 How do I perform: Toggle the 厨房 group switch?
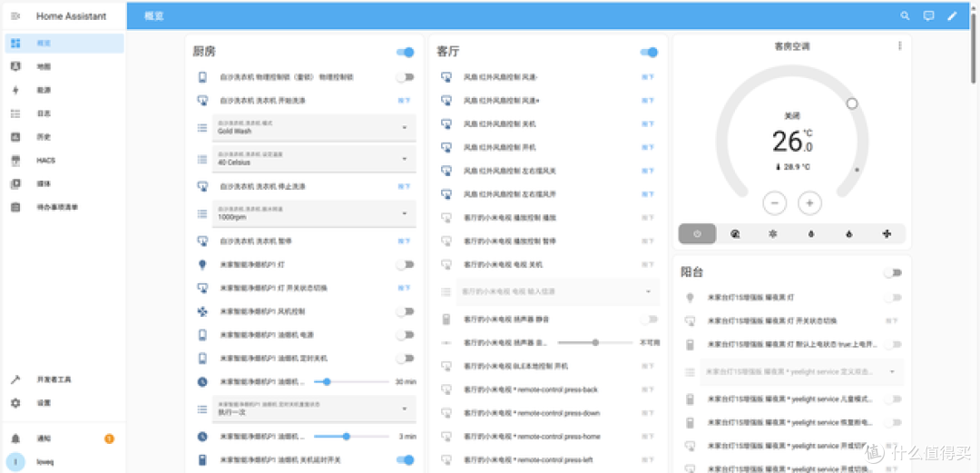[405, 53]
